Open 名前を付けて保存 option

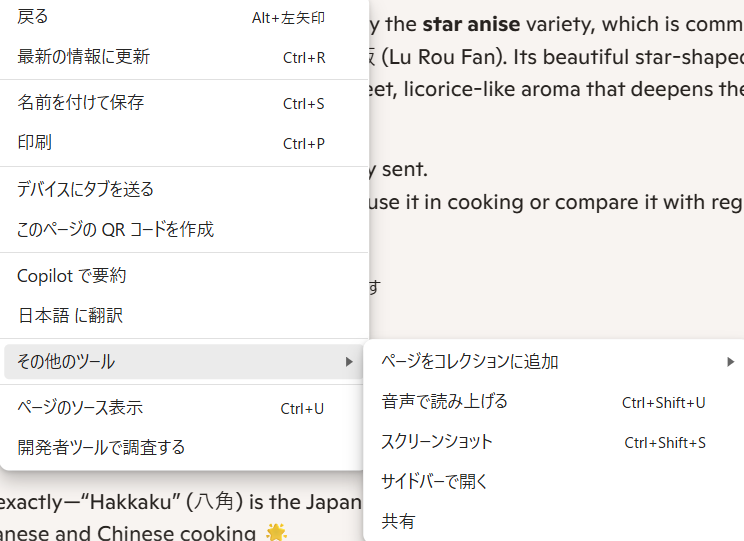click(x=184, y=103)
